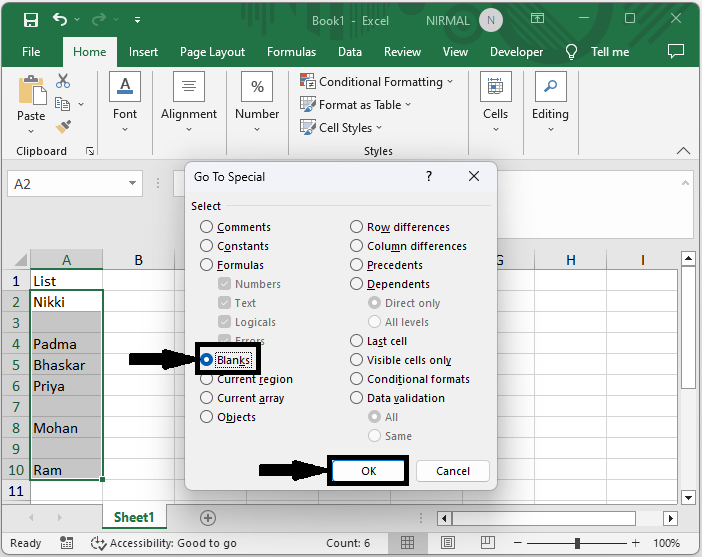Image resolution: width=702 pixels, height=557 pixels.
Task: Select the Format Painter brush
Action: tap(63, 127)
